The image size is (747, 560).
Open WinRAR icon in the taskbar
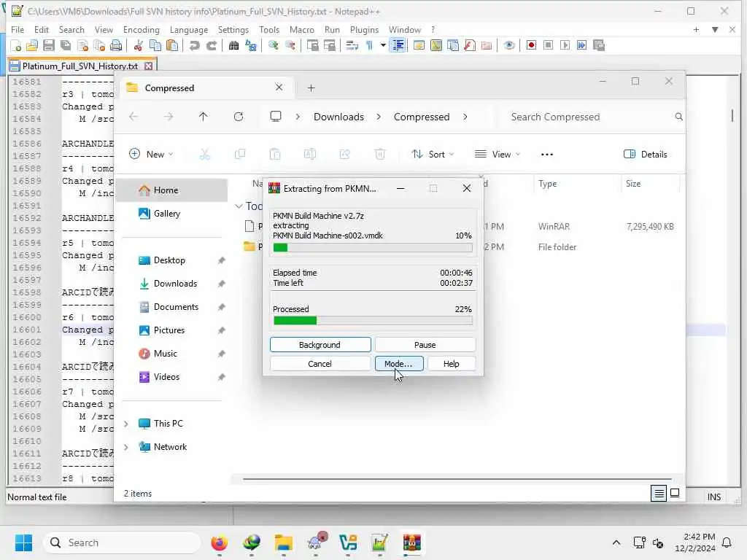411,542
